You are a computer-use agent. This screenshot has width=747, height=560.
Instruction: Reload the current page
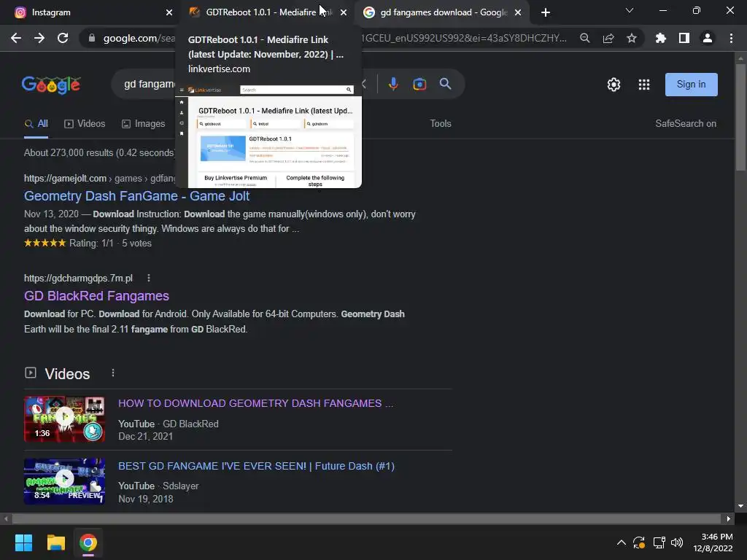[63, 38]
